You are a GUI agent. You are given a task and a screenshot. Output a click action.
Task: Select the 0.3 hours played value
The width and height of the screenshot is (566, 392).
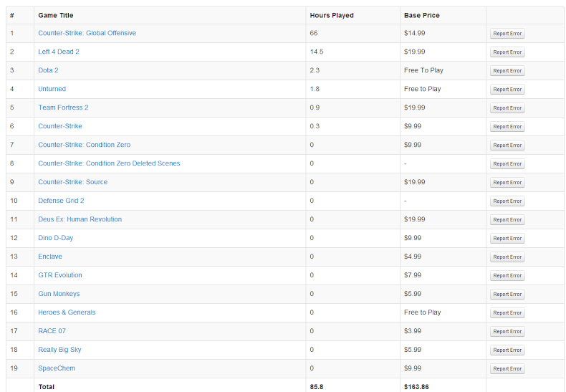click(315, 126)
